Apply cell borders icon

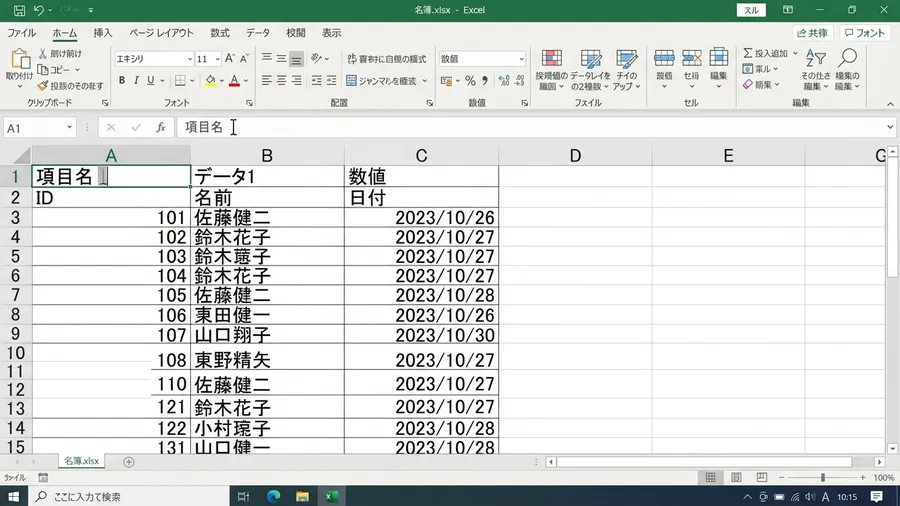180,80
